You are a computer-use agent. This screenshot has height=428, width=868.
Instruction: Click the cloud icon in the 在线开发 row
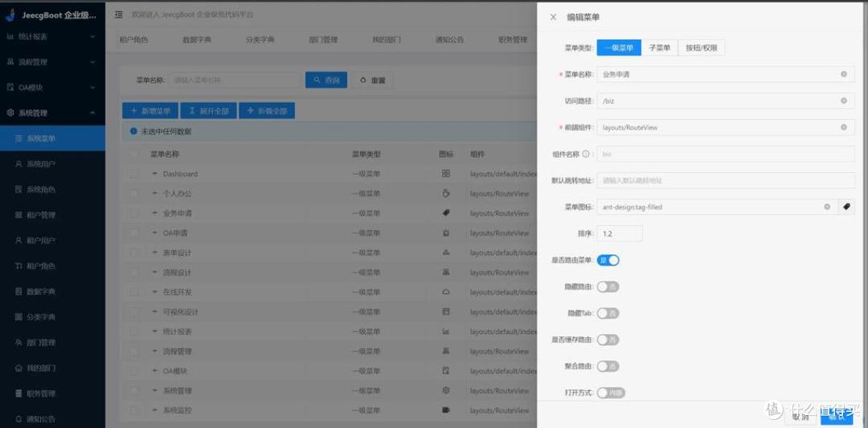[x=445, y=291]
